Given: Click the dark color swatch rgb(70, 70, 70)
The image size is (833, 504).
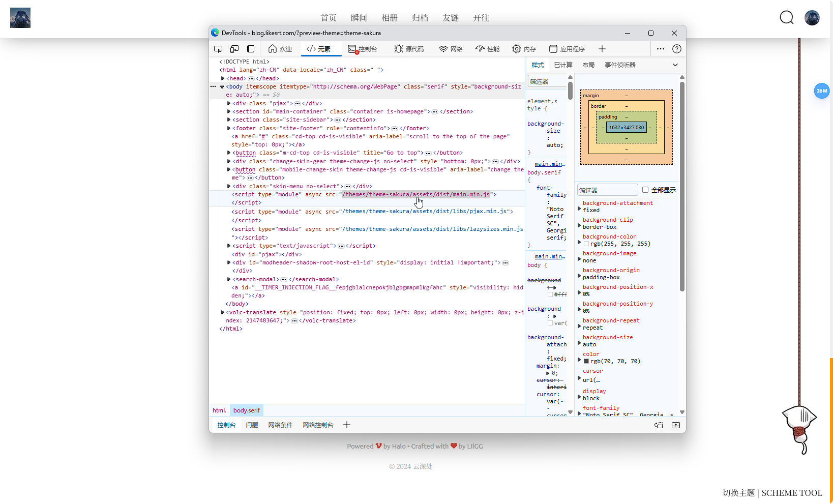Looking at the screenshot, I should pos(586,362).
